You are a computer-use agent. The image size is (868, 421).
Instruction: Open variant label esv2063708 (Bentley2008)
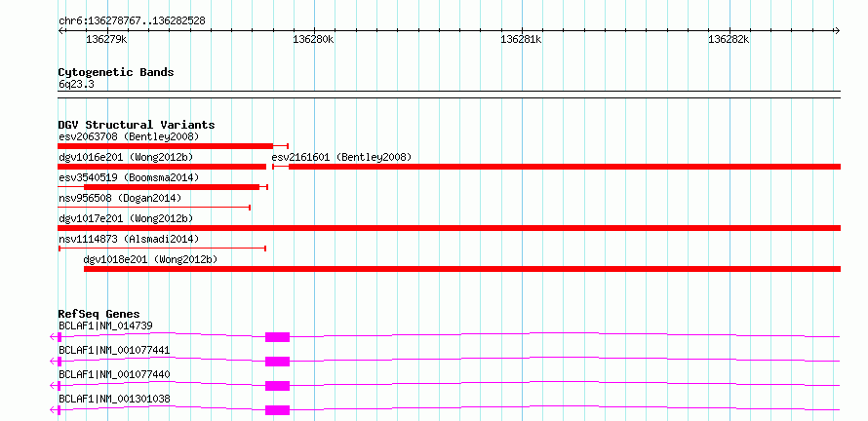pos(129,136)
